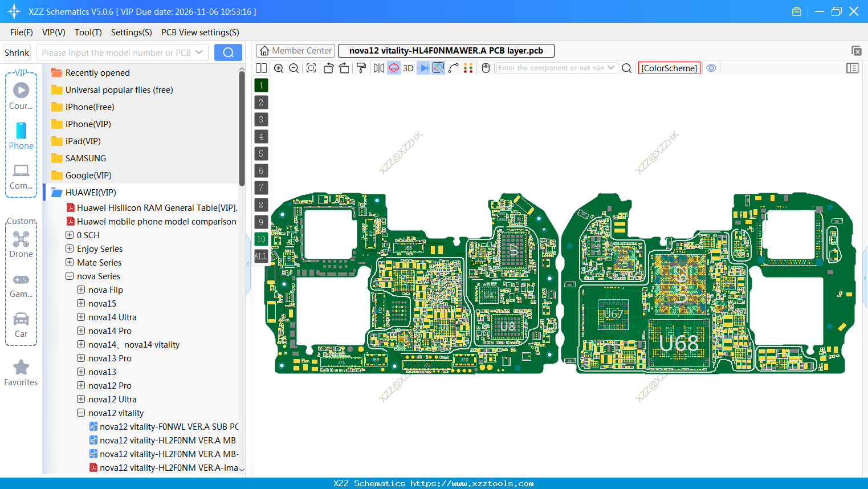Click the split-screen view icon
The width and height of the screenshot is (868, 489).
pos(261,68)
